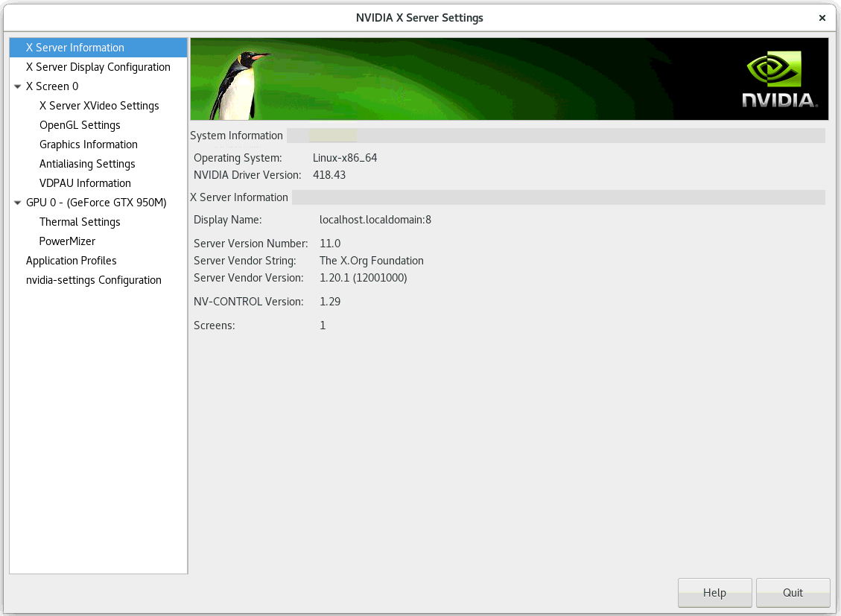Image resolution: width=841 pixels, height=616 pixels.
Task: Click server version number 11.0
Action: (330, 244)
